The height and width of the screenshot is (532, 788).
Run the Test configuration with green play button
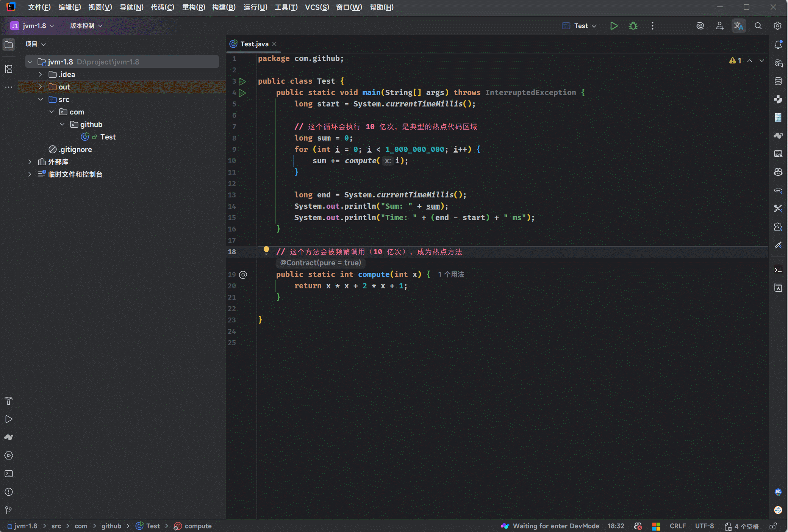[x=614, y=26]
